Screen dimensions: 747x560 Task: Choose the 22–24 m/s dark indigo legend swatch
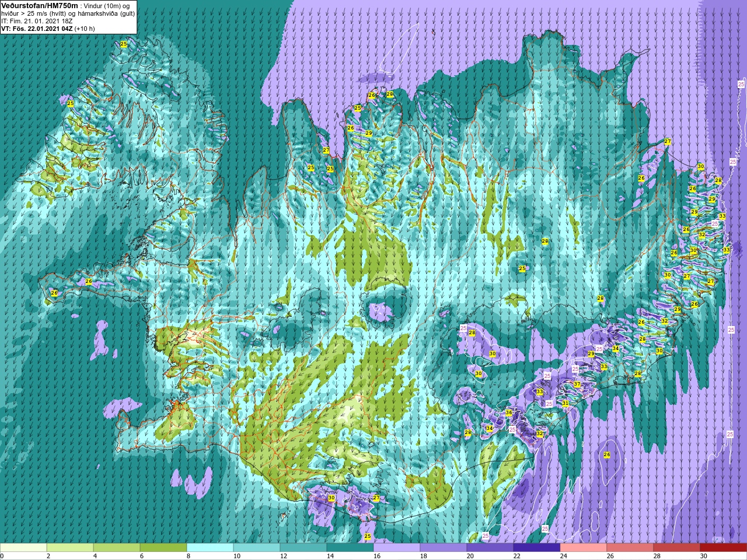[x=537, y=548]
